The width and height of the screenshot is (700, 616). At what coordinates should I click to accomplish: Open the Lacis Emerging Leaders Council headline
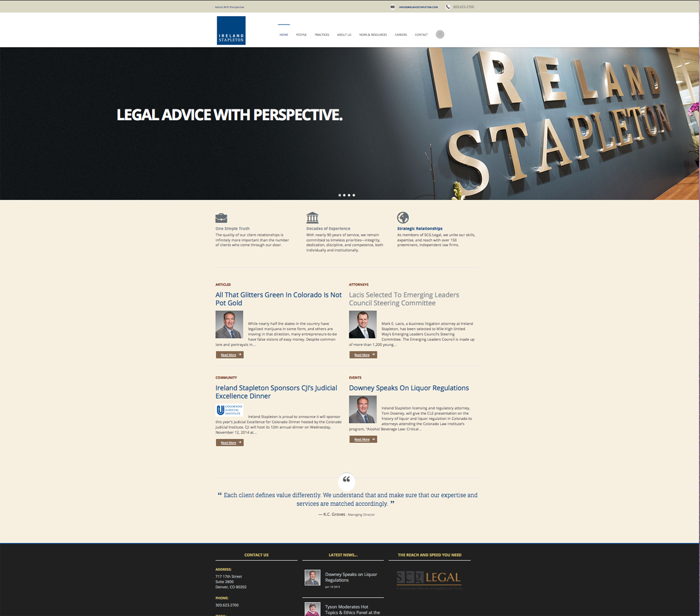coord(404,299)
